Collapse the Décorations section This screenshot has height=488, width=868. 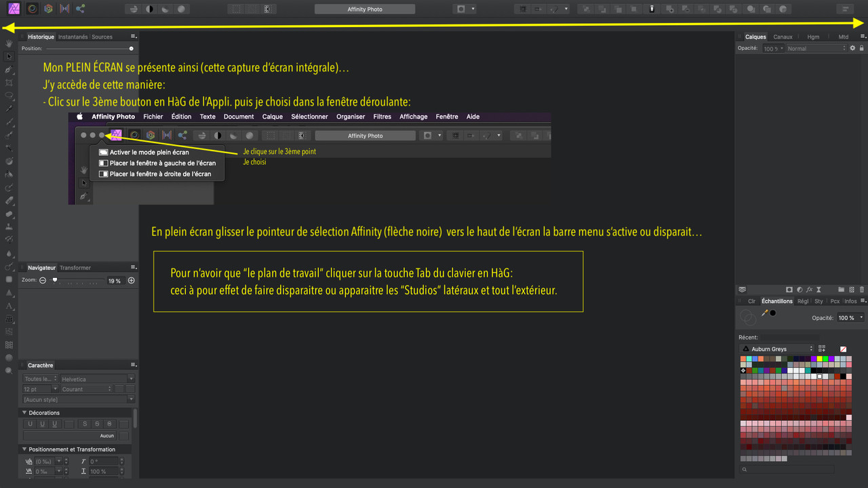pos(25,413)
